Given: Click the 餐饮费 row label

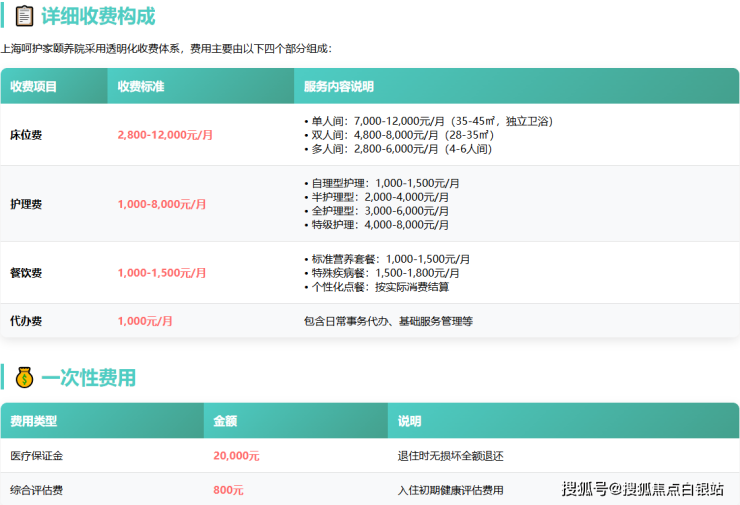Looking at the screenshot, I should point(26,273).
